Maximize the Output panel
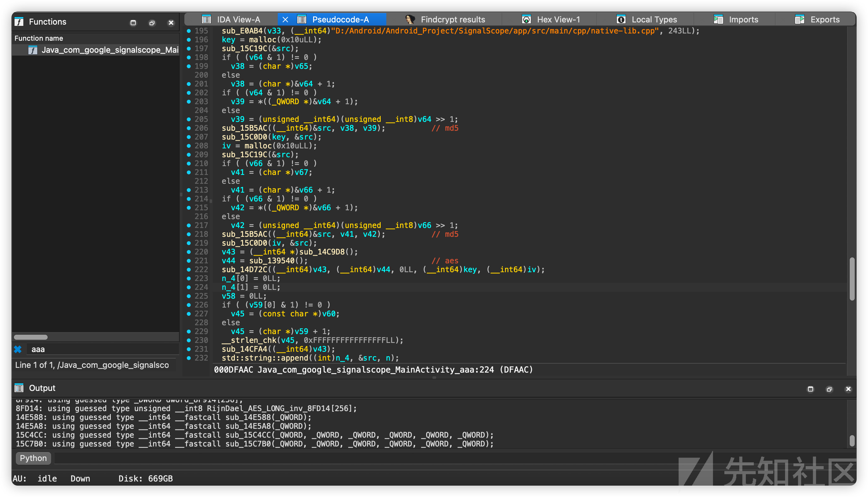The height and width of the screenshot is (497, 868). point(810,389)
